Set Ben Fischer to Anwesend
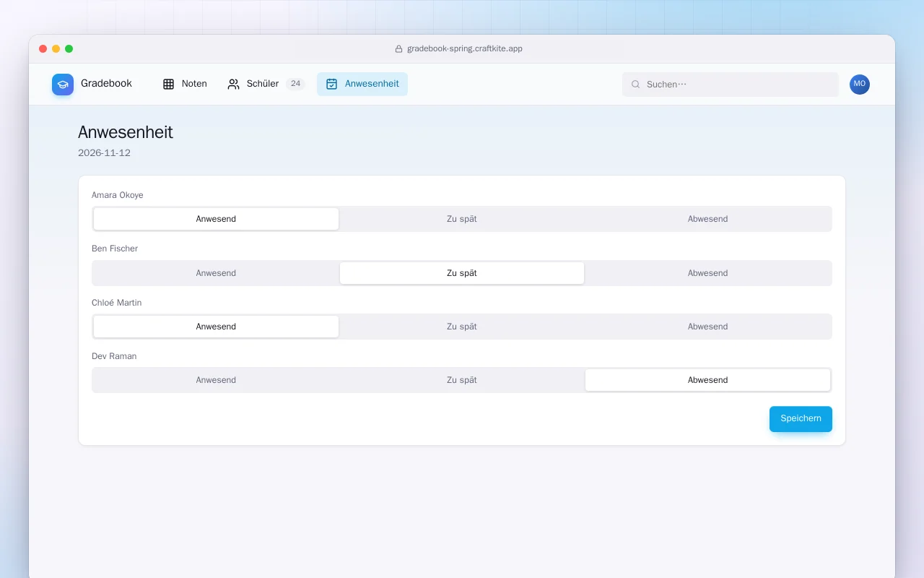The height and width of the screenshot is (578, 924). [216, 273]
